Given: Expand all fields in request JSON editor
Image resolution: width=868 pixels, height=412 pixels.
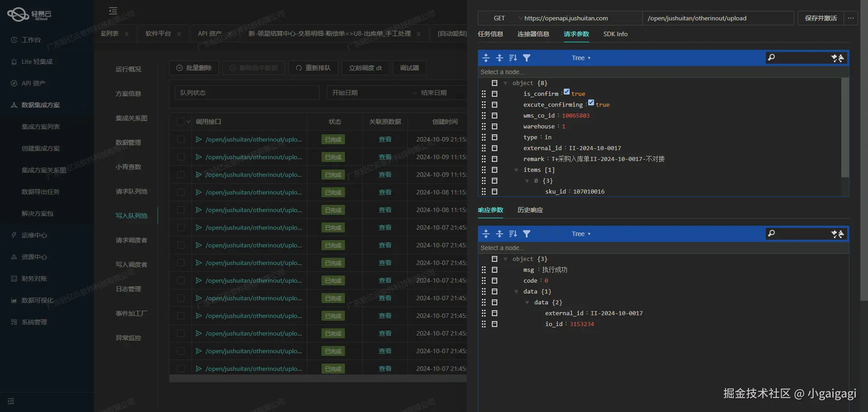Looking at the screenshot, I should pos(486,58).
